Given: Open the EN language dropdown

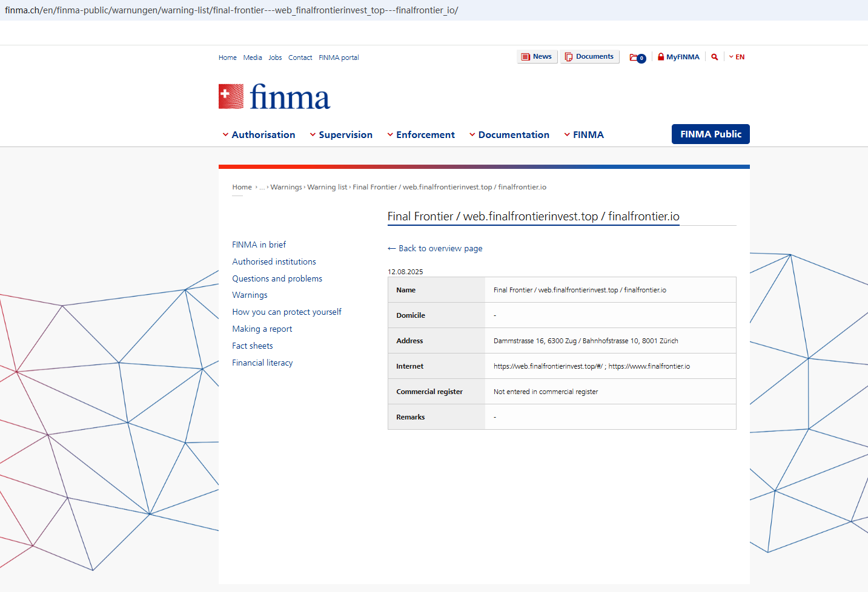Looking at the screenshot, I should pyautogui.click(x=737, y=57).
